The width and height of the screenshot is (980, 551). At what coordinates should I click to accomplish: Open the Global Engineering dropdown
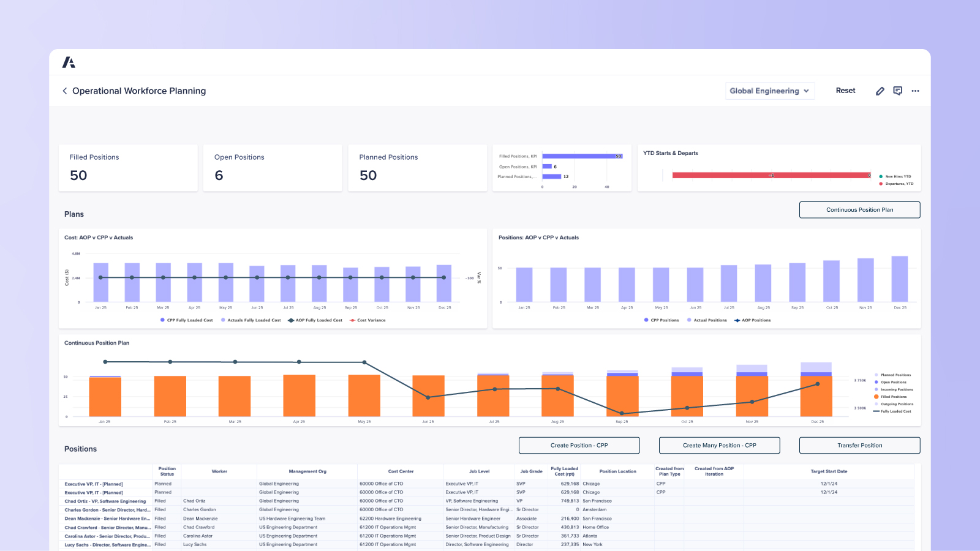pos(770,91)
